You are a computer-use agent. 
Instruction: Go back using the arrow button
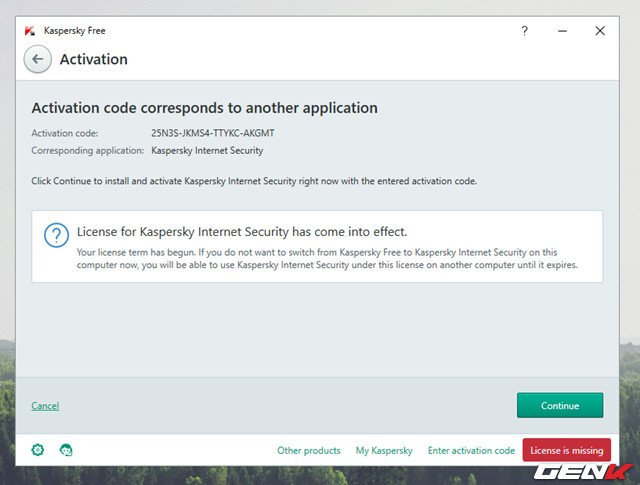pos(38,59)
